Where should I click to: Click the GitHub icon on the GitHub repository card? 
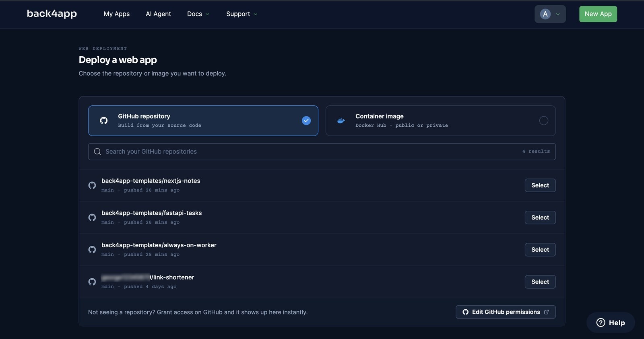tap(104, 121)
